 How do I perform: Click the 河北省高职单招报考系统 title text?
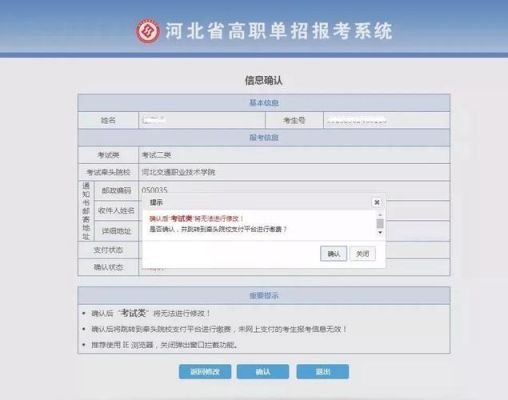click(279, 31)
